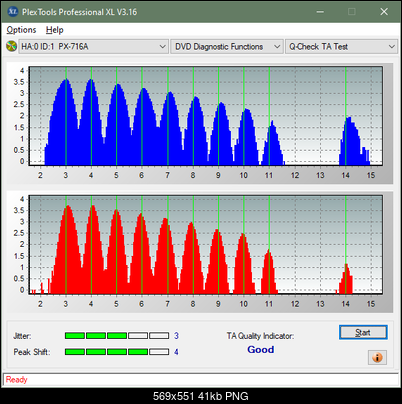Image resolution: width=402 pixels, height=404 pixels.
Task: Click the PlexTools XL logo icon in title bar
Action: (13, 12)
